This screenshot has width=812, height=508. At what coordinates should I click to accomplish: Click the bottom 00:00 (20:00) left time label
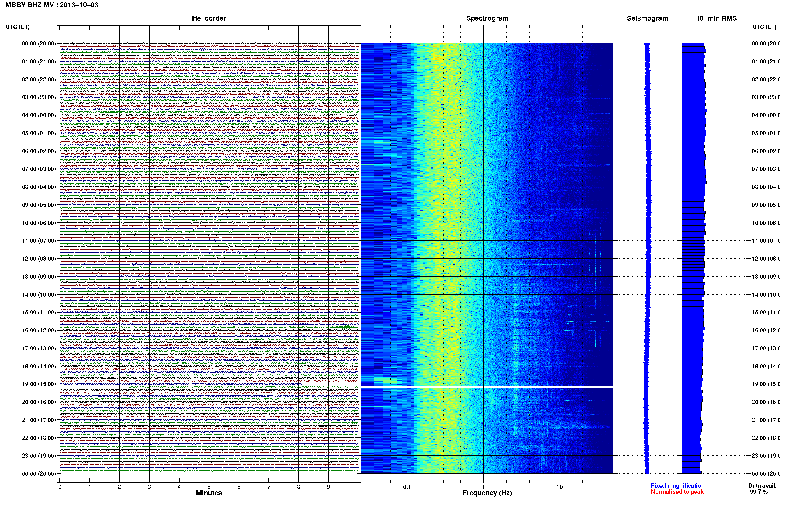point(39,474)
